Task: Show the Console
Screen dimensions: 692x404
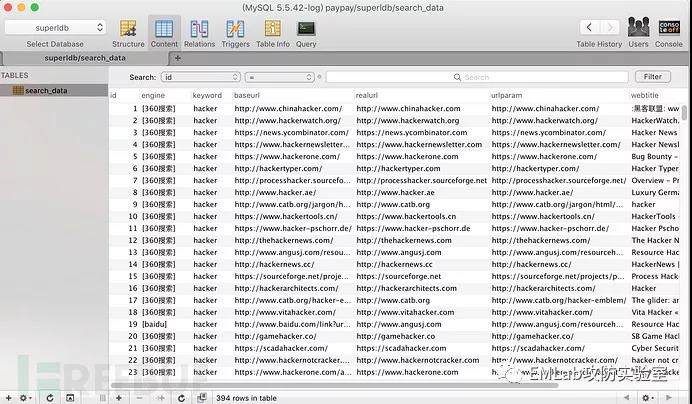Action: pyautogui.click(x=669, y=32)
